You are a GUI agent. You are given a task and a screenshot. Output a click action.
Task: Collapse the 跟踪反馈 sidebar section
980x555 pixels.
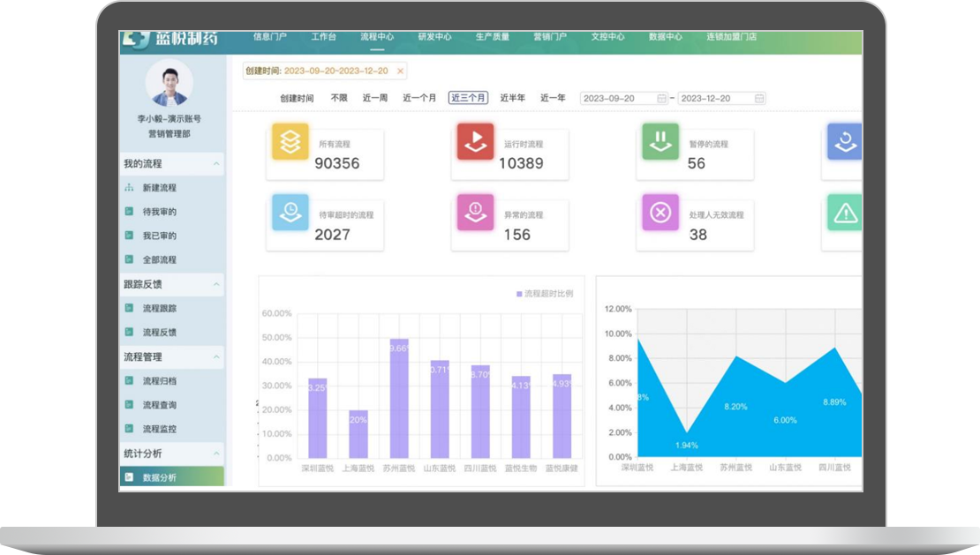216,285
